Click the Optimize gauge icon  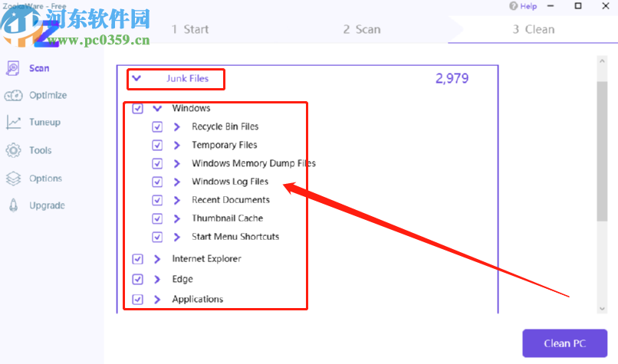pos(13,95)
